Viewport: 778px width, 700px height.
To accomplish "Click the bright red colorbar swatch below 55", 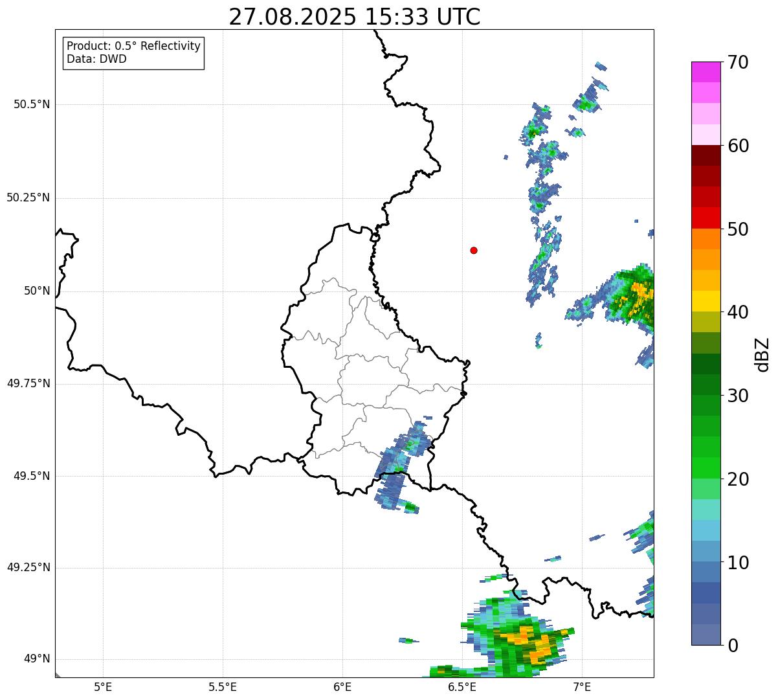I will pos(706,218).
